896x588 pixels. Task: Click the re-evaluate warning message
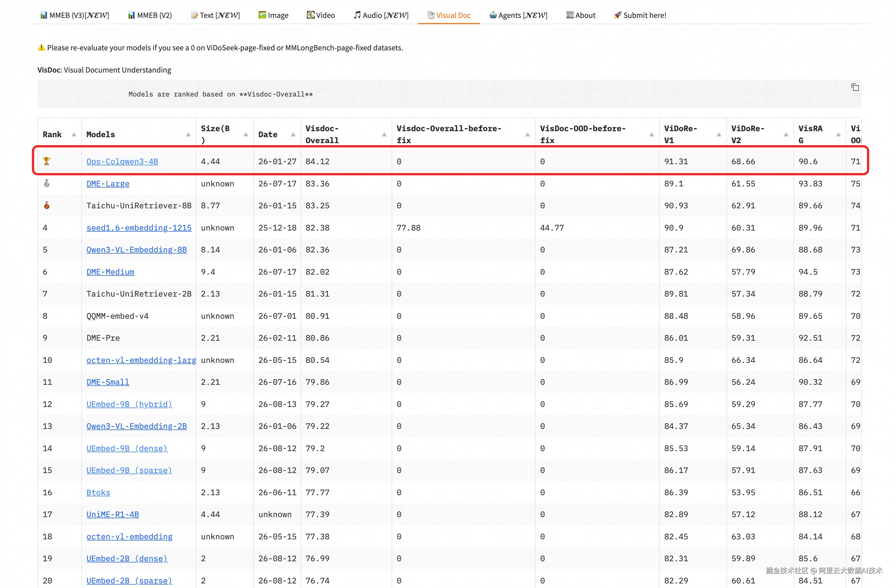pos(220,48)
